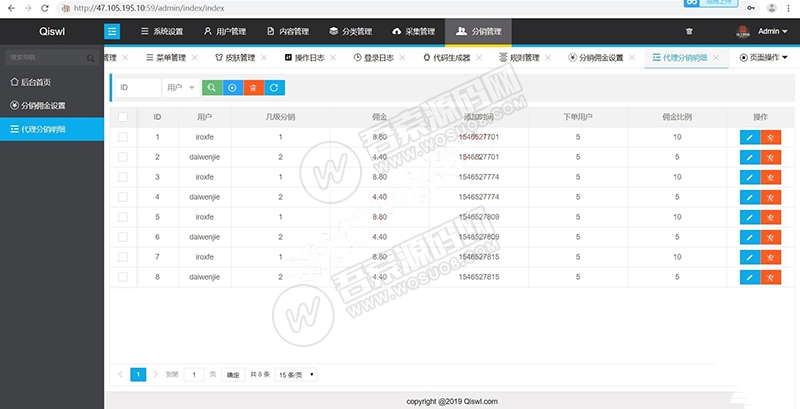Click the blue refresh button in toolbar

pos(274,88)
